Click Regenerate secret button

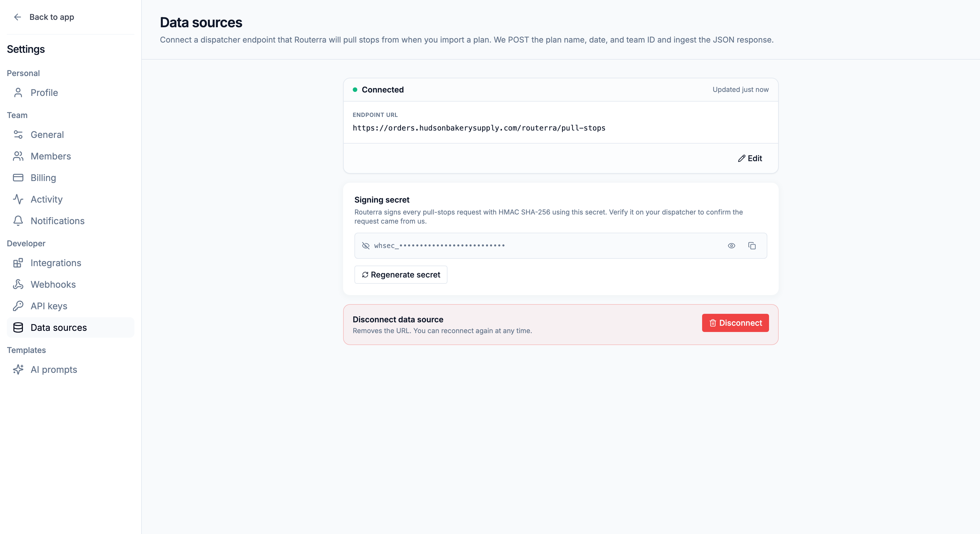pos(401,275)
